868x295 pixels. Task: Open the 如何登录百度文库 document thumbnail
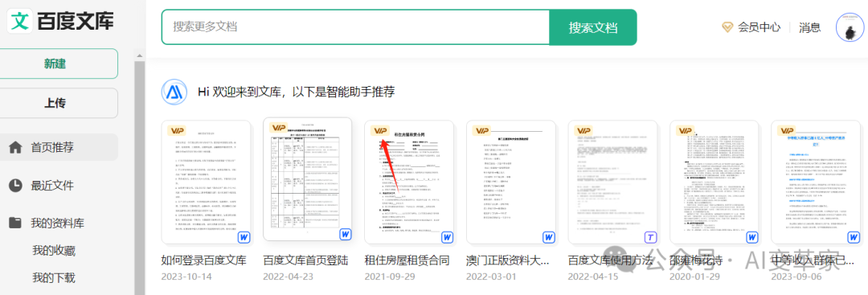coord(206,182)
